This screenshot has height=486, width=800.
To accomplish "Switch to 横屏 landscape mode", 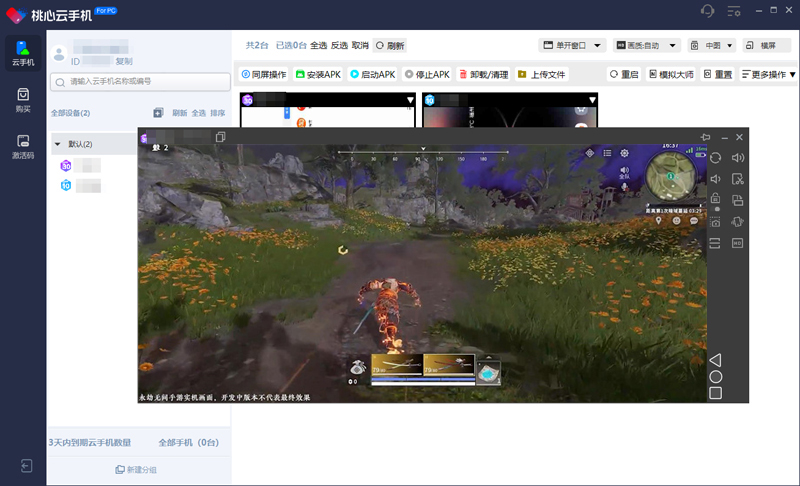I will (767, 45).
